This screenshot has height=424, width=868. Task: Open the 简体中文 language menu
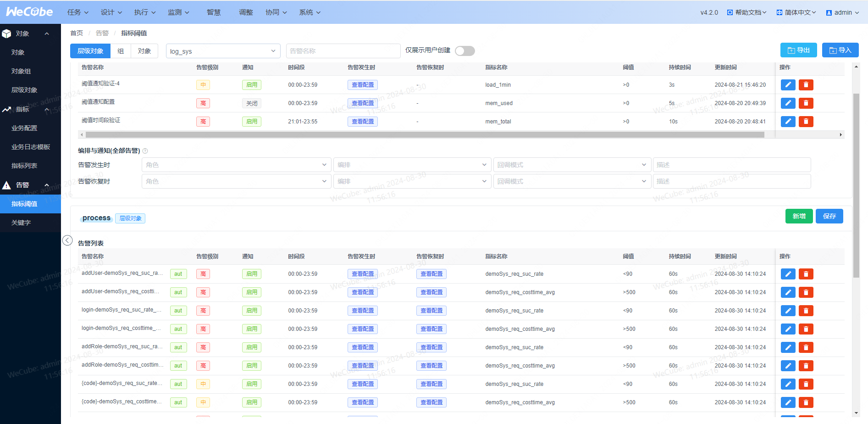(x=796, y=12)
